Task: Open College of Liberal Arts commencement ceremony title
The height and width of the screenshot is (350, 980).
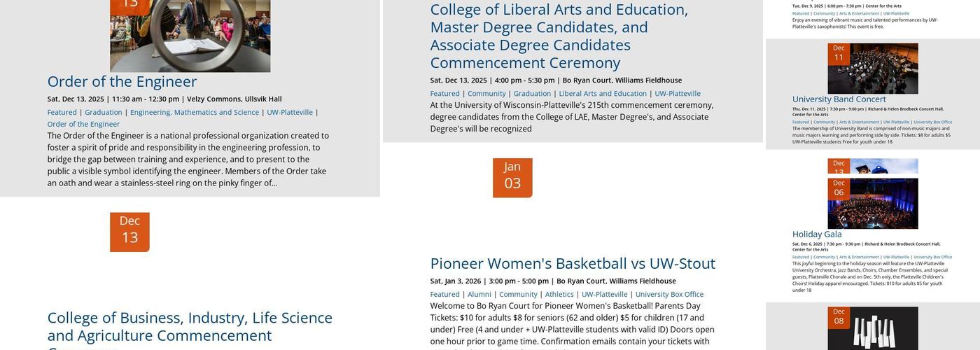Action: (559, 36)
